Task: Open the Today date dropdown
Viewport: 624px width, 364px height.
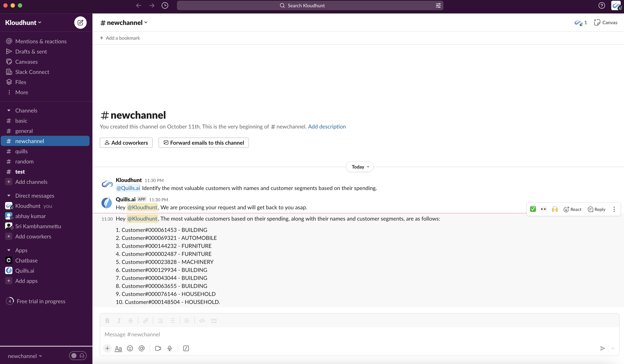Action: (x=360, y=167)
